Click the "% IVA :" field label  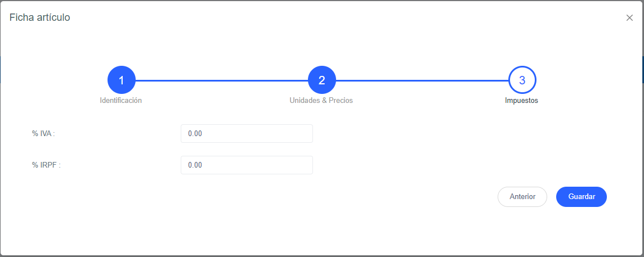click(43, 134)
